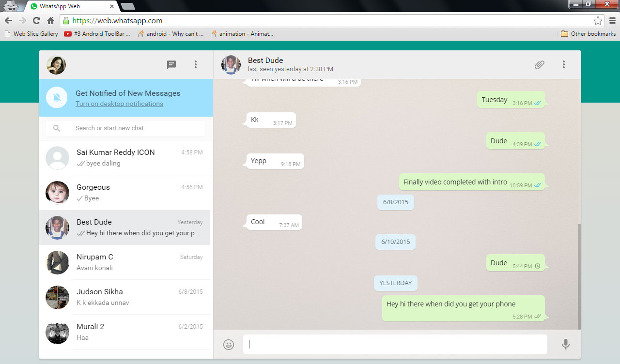Click the 'Kk' received message
The height and width of the screenshot is (364, 620).
tap(271, 120)
